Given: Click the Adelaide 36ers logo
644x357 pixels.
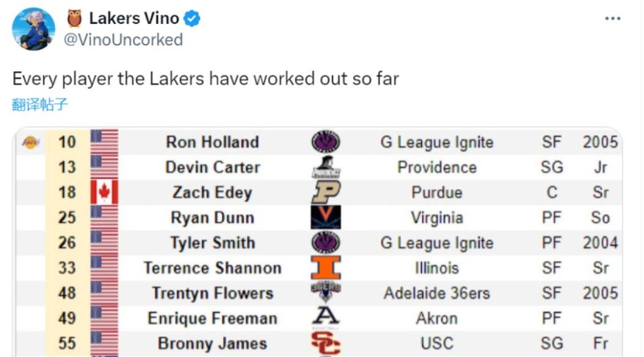Looking at the screenshot, I should pos(326,292).
